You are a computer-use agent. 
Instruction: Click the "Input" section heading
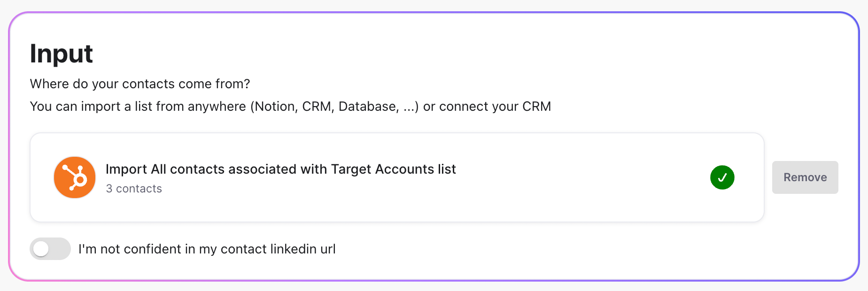tap(62, 54)
